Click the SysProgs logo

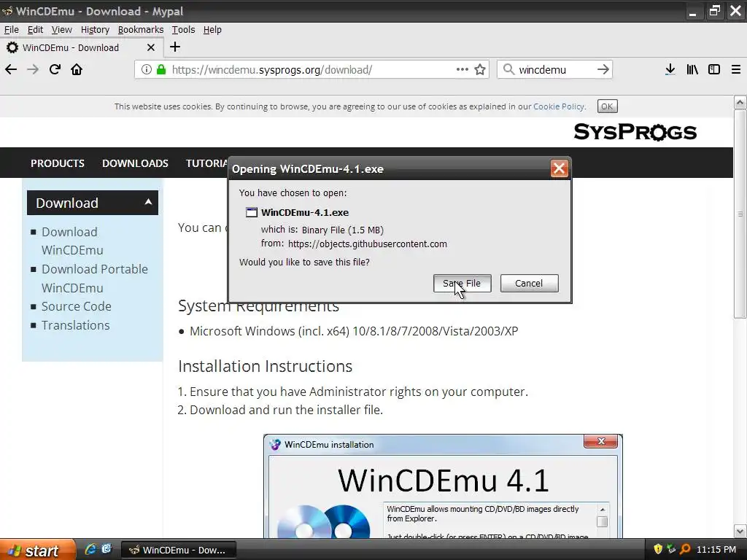635,132
